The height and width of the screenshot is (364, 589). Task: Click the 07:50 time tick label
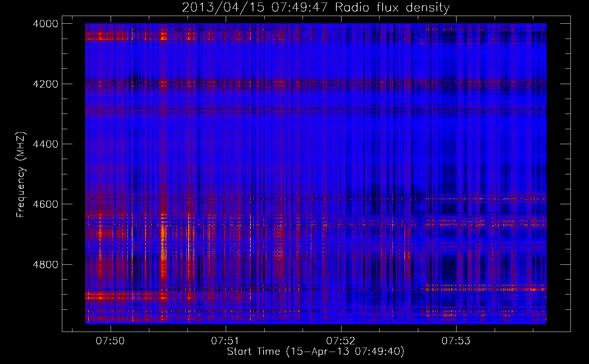(x=110, y=341)
